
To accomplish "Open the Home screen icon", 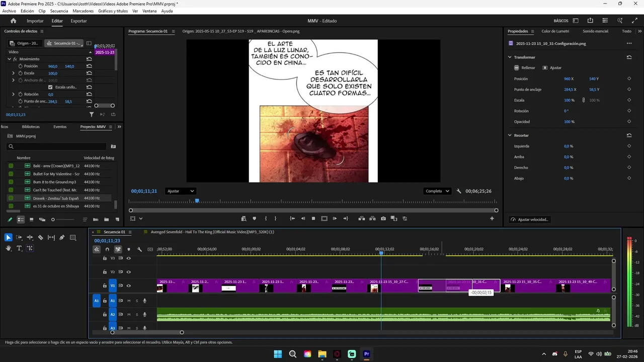I will click(x=14, y=21).
